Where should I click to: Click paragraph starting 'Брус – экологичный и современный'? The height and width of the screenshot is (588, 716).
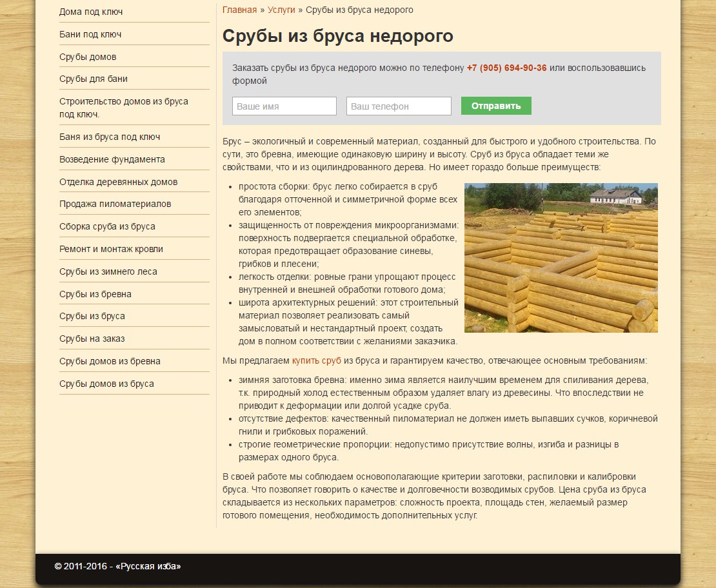click(x=439, y=154)
